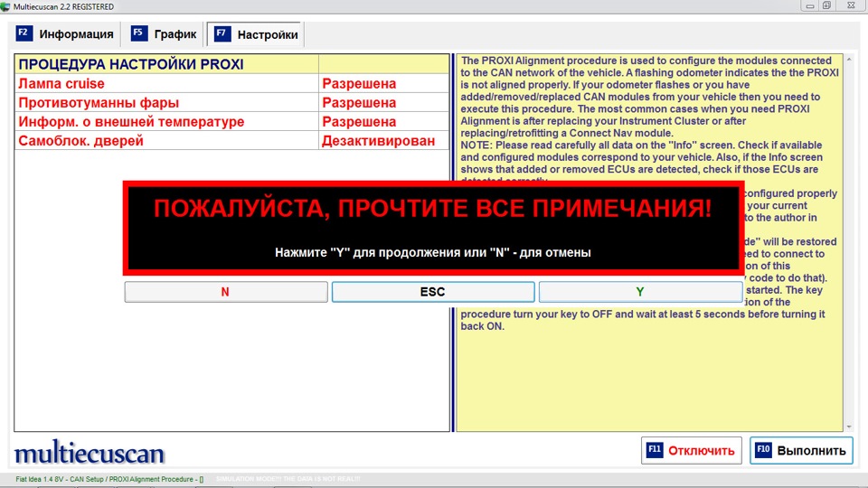868x488 pixels.
Task: Click the Дезактивирован value for Самоблок. дверей
Action: [x=379, y=141]
